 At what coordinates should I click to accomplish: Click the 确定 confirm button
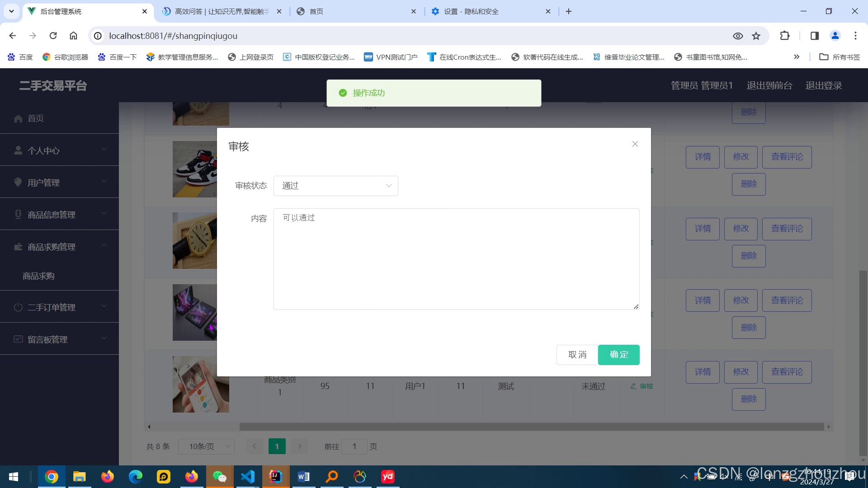[x=618, y=355]
